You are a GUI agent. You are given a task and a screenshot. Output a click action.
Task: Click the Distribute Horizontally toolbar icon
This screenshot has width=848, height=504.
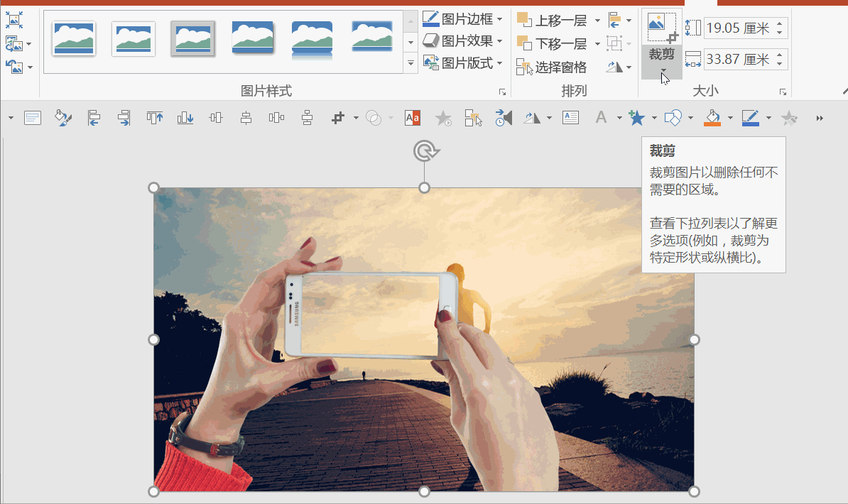(276, 118)
